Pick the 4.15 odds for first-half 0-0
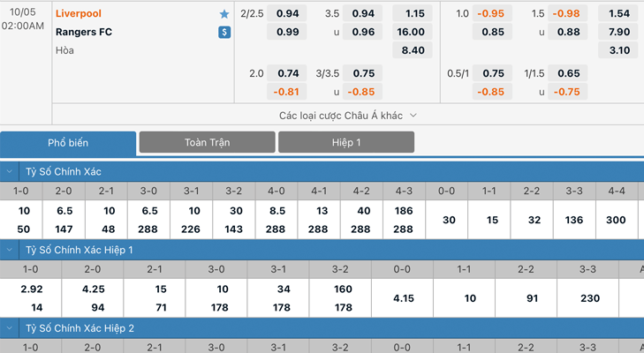 click(x=404, y=298)
